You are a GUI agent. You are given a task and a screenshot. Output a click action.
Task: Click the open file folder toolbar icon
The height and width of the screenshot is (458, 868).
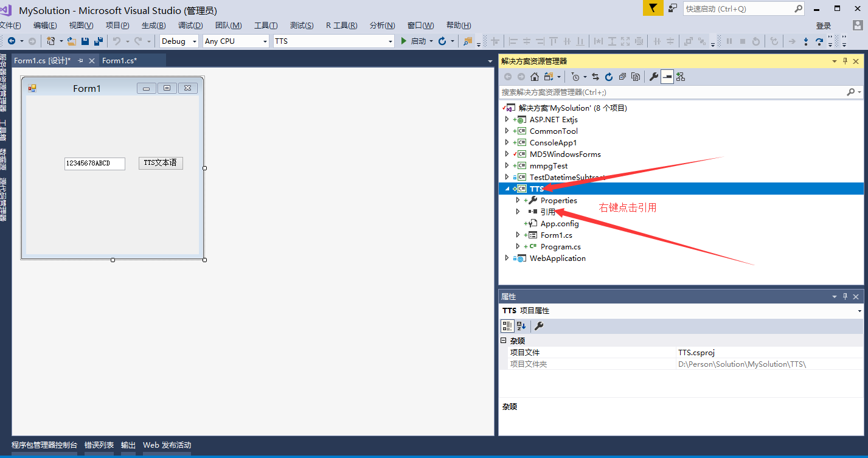tap(72, 41)
